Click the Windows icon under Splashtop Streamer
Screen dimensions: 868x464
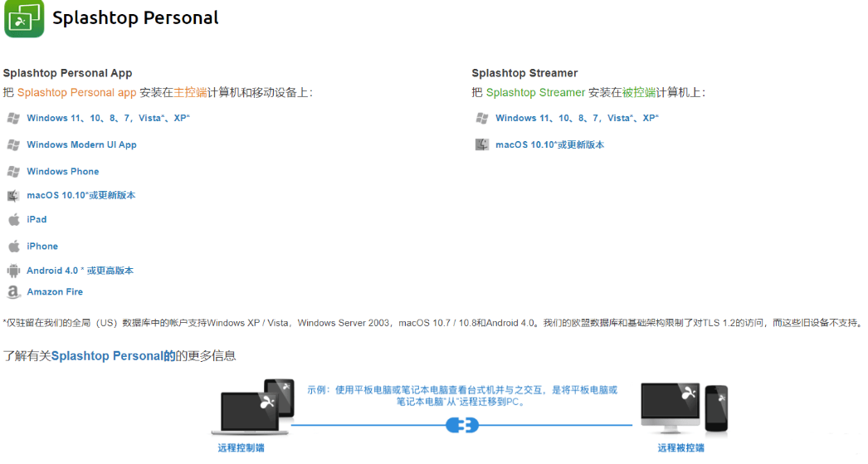coord(482,118)
